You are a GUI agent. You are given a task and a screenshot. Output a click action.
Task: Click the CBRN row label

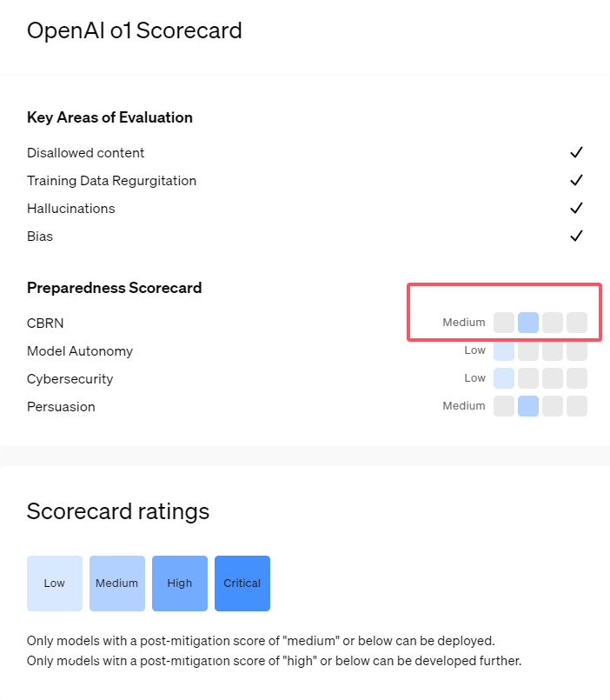pos(45,323)
